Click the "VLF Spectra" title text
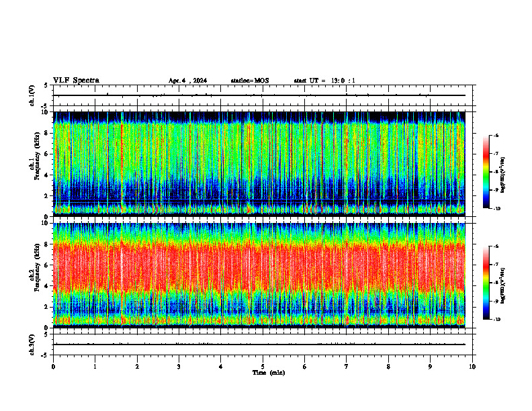Viewport: 532px width, 411px height. point(76,81)
